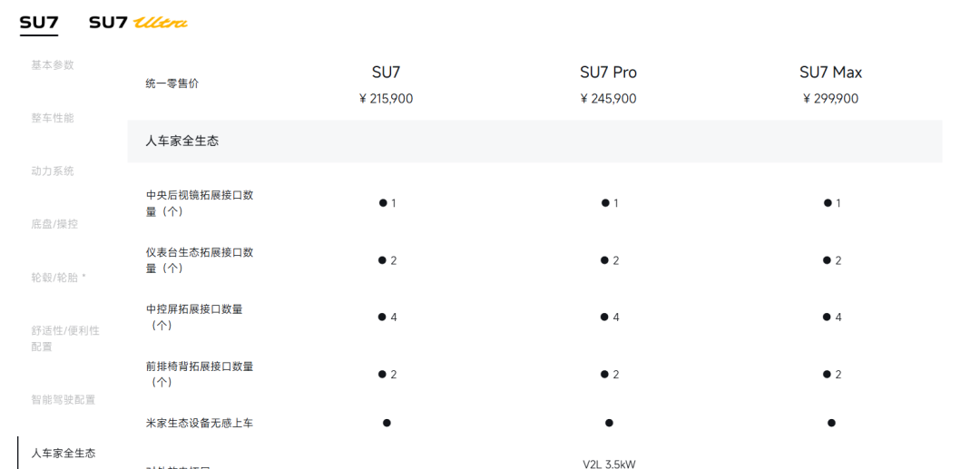Screen dimensions: 980x469
Task: Open 底盘/操控 sidebar item
Action: pos(54,224)
